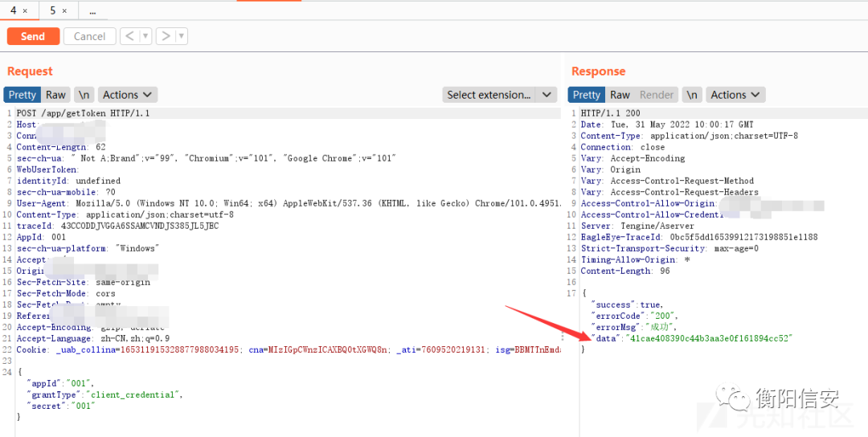Select Pretty view in Response panel

[x=586, y=95]
